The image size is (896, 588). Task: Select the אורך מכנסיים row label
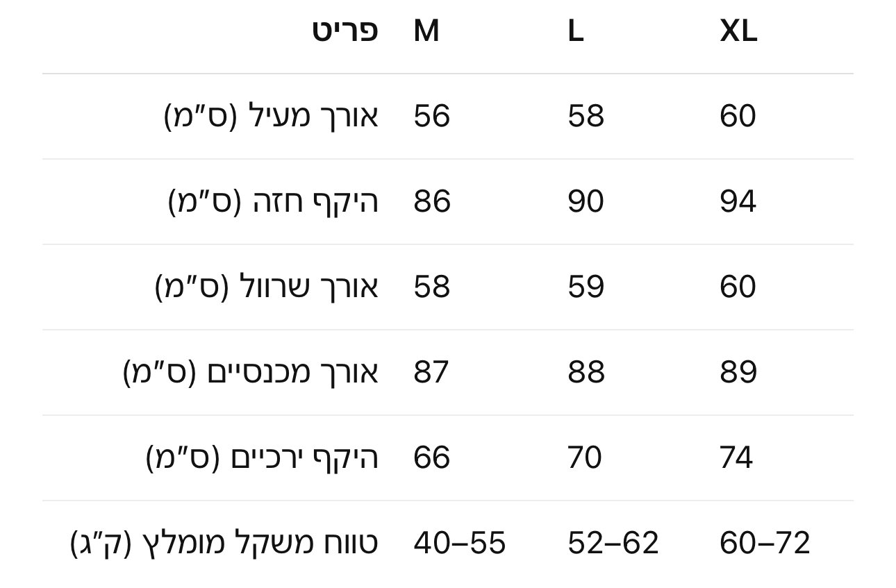251,372
